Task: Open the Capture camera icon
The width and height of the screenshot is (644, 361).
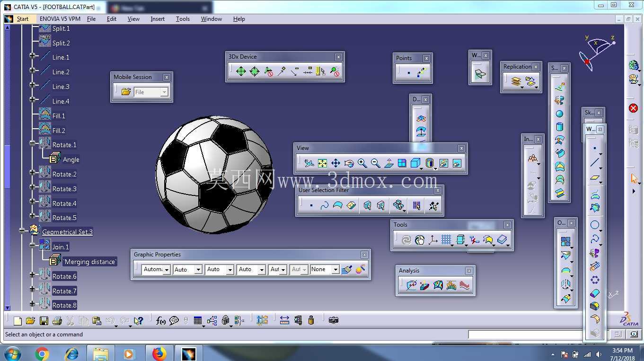Action: [x=334, y=320]
